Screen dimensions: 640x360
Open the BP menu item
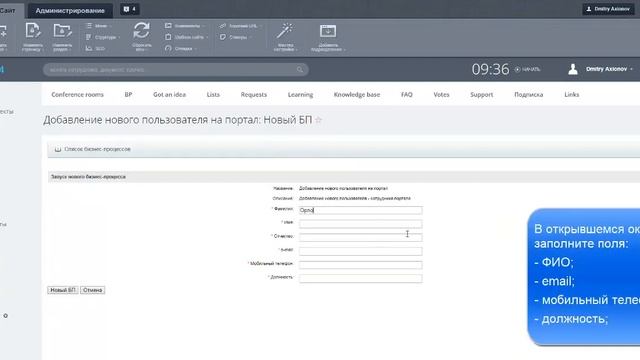[x=128, y=94]
